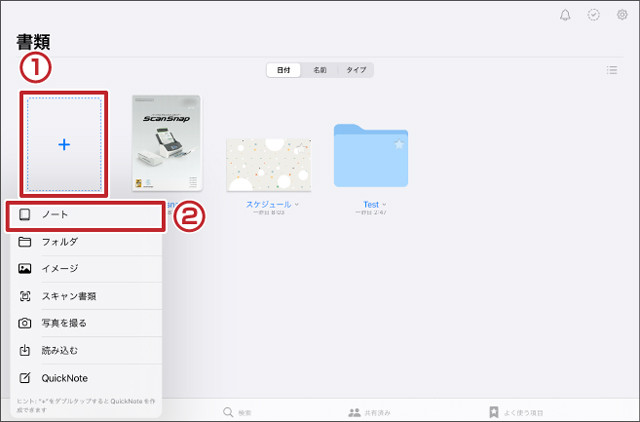Open the settings gear icon
The image size is (640, 422).
[x=621, y=15]
